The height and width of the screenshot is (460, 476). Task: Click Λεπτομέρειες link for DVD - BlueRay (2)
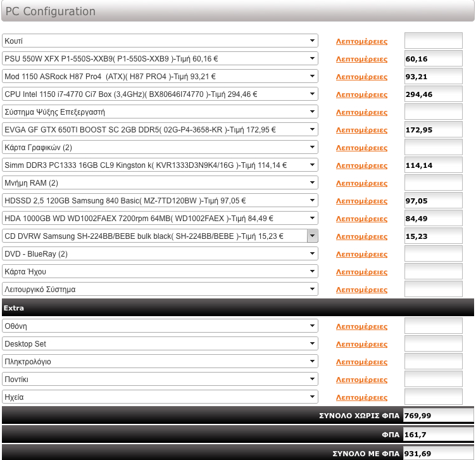(361, 254)
